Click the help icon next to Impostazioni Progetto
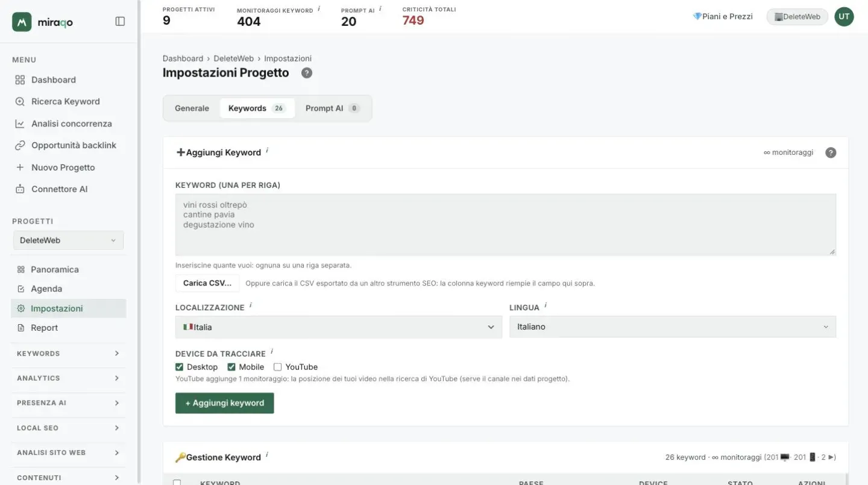The height and width of the screenshot is (485, 868). (x=307, y=73)
